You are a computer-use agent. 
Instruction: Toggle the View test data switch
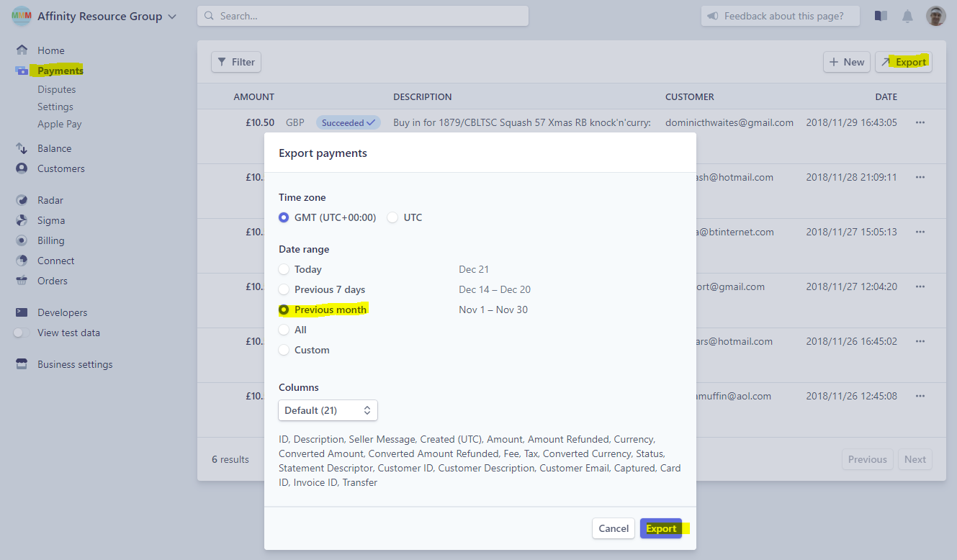pyautogui.click(x=22, y=333)
